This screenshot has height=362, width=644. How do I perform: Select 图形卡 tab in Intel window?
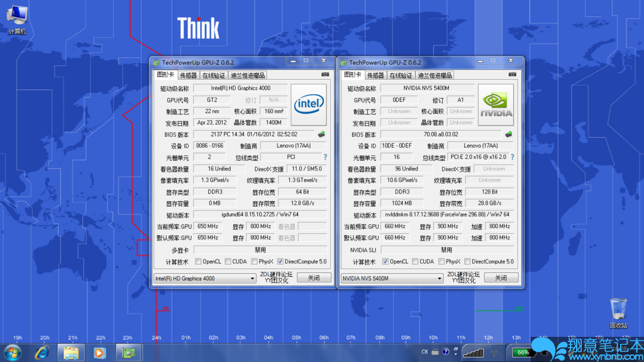click(x=165, y=75)
